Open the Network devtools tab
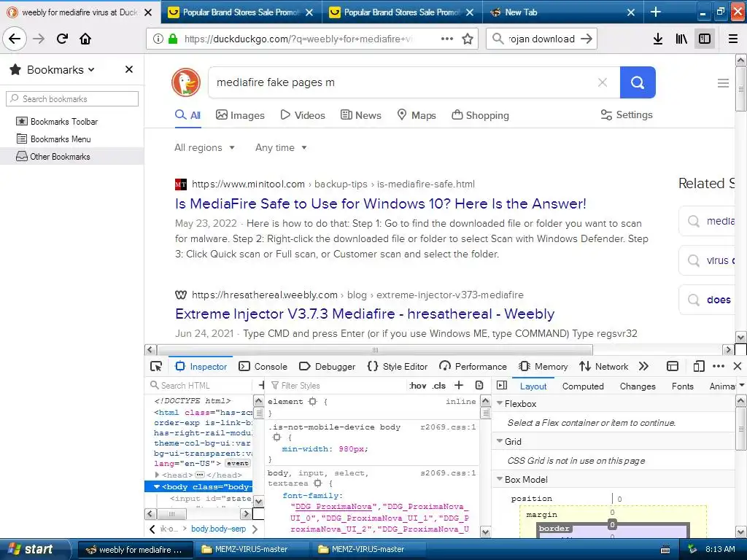The width and height of the screenshot is (747, 560). [603, 366]
